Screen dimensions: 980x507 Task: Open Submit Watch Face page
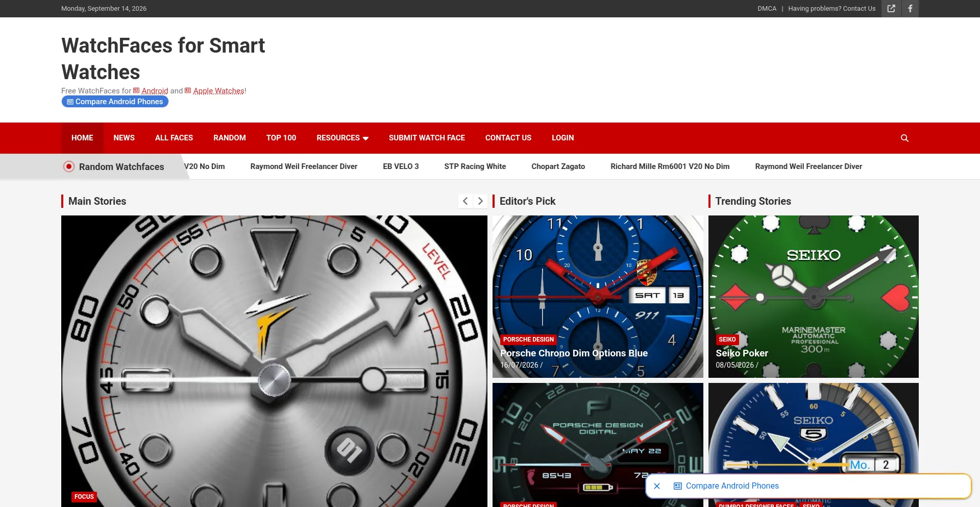click(x=427, y=138)
